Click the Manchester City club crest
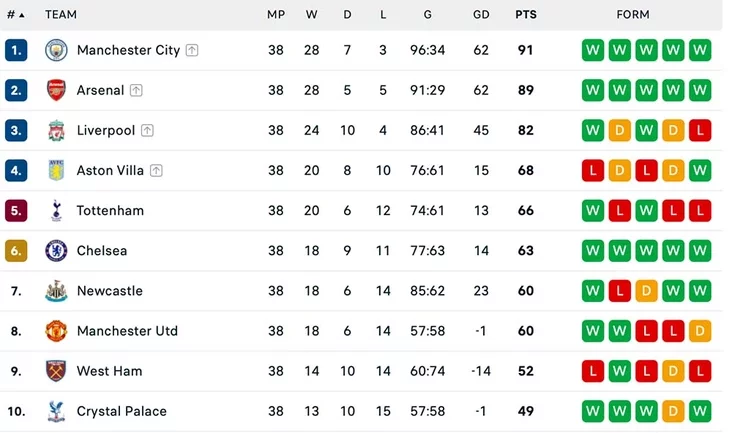The height and width of the screenshot is (433, 732). tap(56, 50)
